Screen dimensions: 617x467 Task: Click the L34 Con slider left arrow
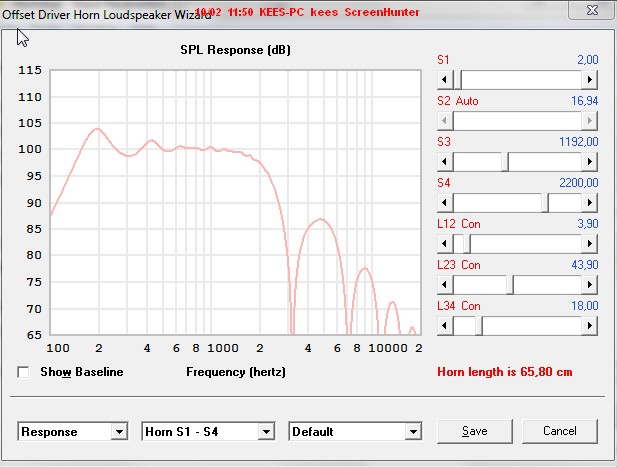[445, 326]
